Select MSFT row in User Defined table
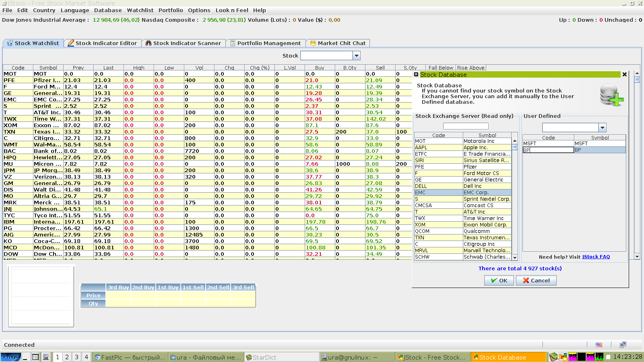Screen dimensions: 644x362 (574, 144)
